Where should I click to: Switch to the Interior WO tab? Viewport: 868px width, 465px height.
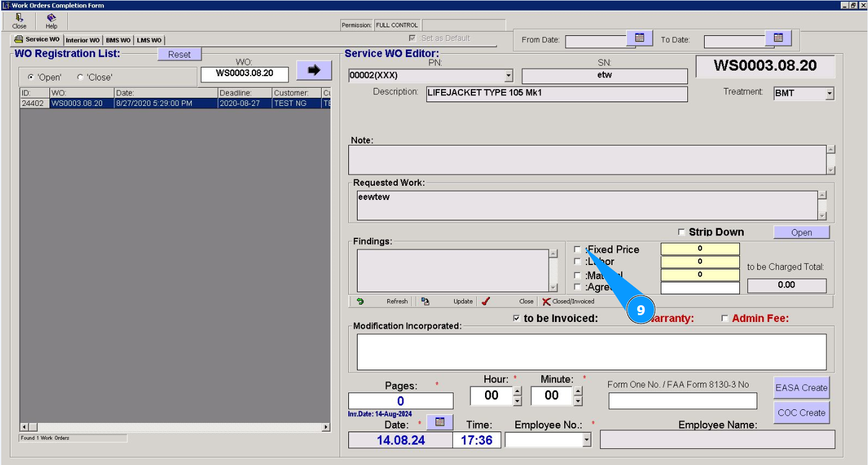tap(82, 40)
